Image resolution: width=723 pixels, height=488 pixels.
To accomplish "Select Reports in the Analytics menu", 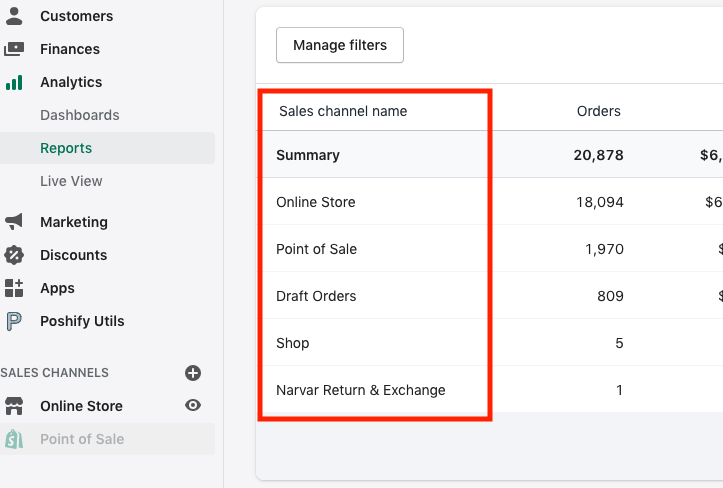I will [66, 148].
